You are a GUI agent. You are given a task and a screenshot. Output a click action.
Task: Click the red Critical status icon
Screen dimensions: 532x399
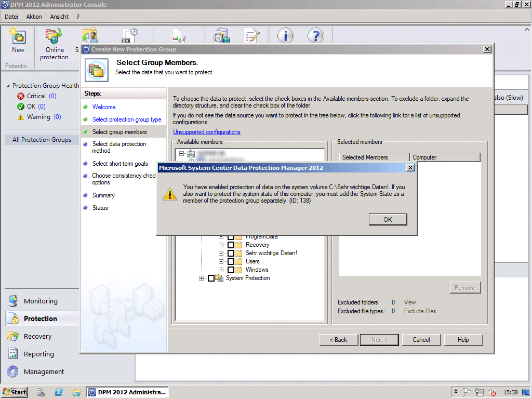[x=21, y=96]
